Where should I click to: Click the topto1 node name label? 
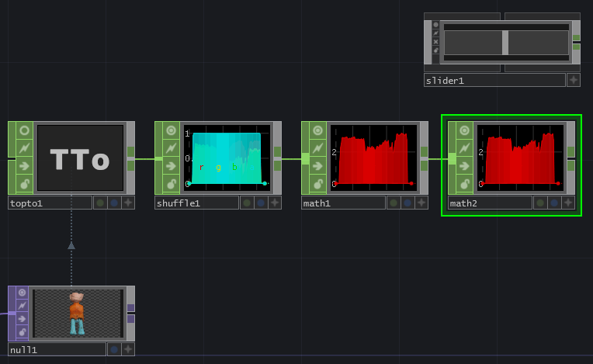click(x=50, y=203)
